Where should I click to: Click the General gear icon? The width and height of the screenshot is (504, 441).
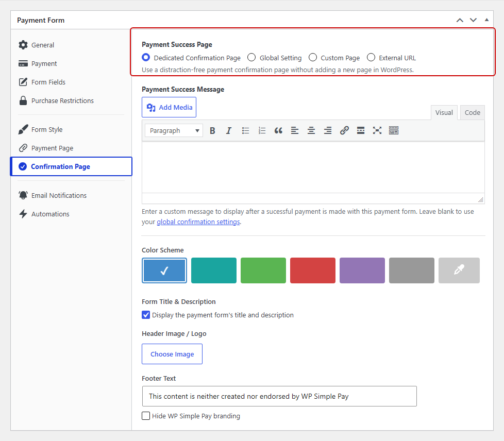tap(23, 45)
